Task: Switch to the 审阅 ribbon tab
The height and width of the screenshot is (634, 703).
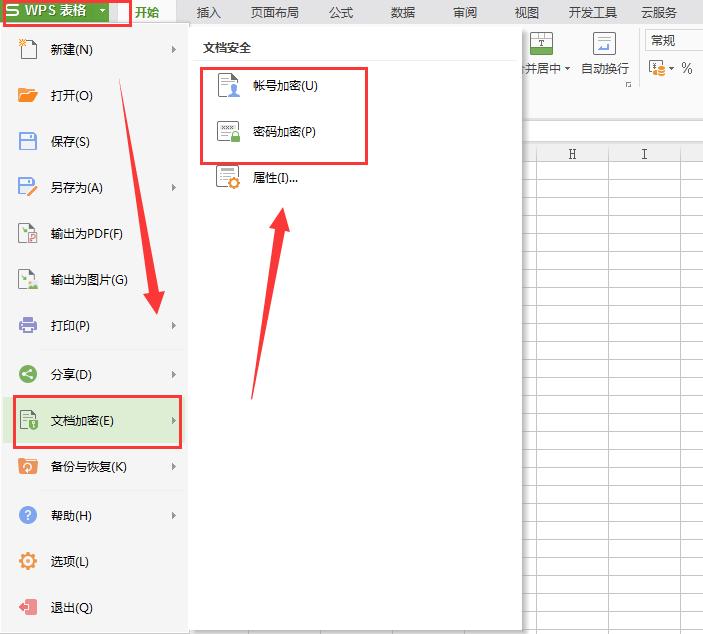Action: (465, 12)
